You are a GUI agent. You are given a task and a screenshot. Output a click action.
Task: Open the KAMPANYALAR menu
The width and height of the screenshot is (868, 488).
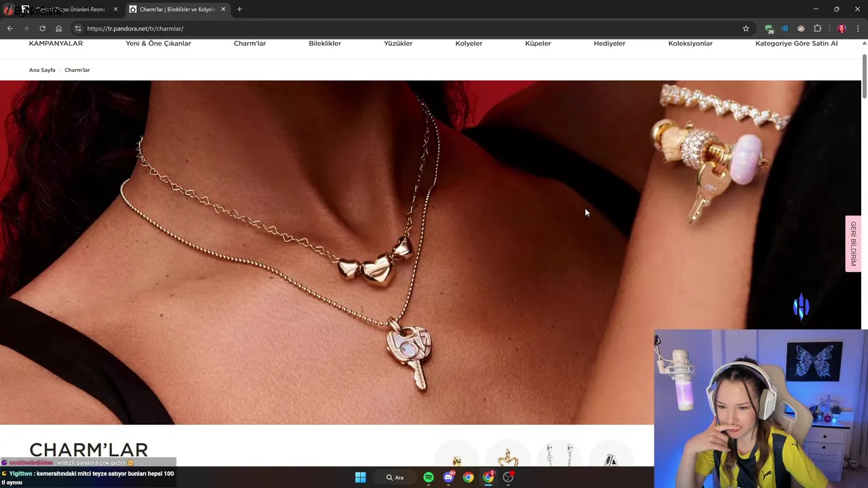56,43
